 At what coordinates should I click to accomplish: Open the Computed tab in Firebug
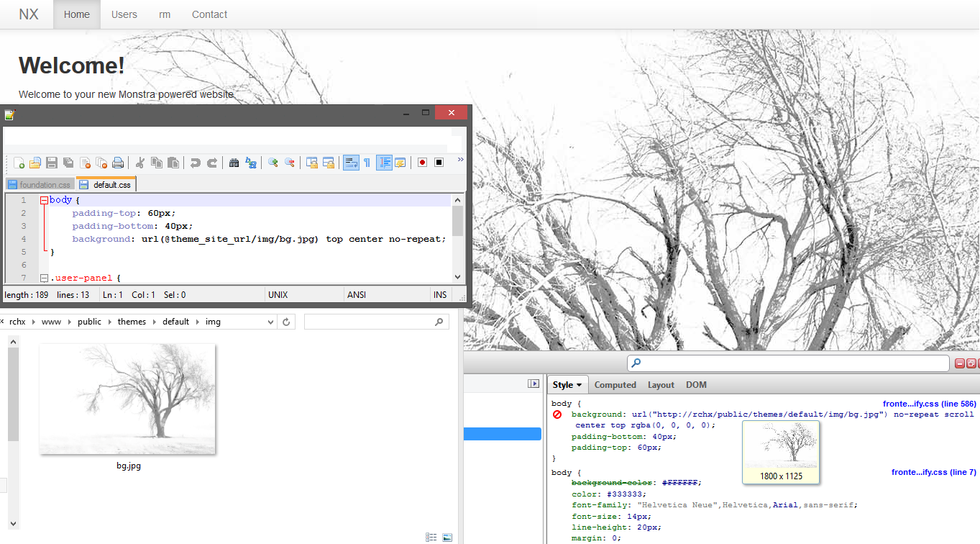(x=615, y=385)
